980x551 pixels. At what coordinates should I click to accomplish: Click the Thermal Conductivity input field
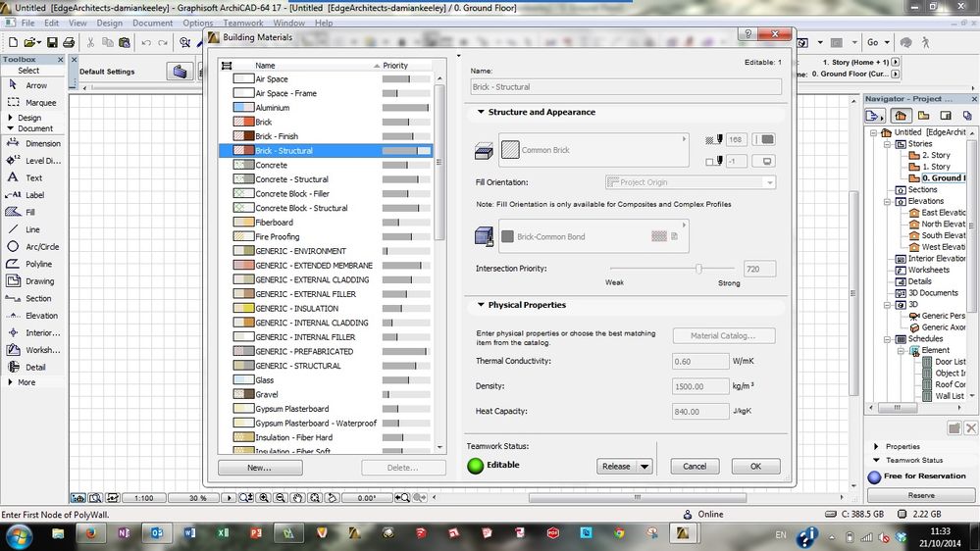pyautogui.click(x=698, y=361)
